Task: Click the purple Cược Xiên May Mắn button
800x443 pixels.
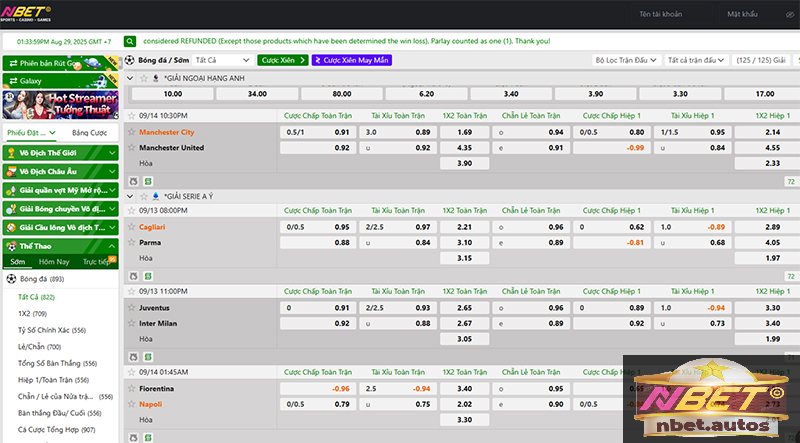Action: click(352, 60)
